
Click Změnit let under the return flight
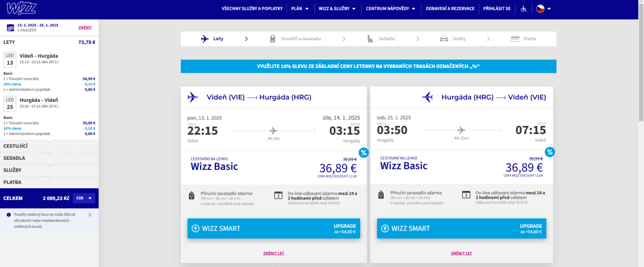(461, 253)
